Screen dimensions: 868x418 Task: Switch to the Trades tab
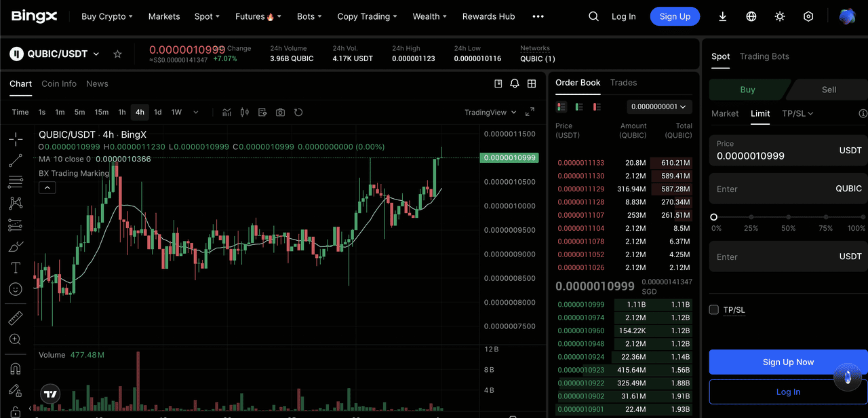click(x=623, y=83)
